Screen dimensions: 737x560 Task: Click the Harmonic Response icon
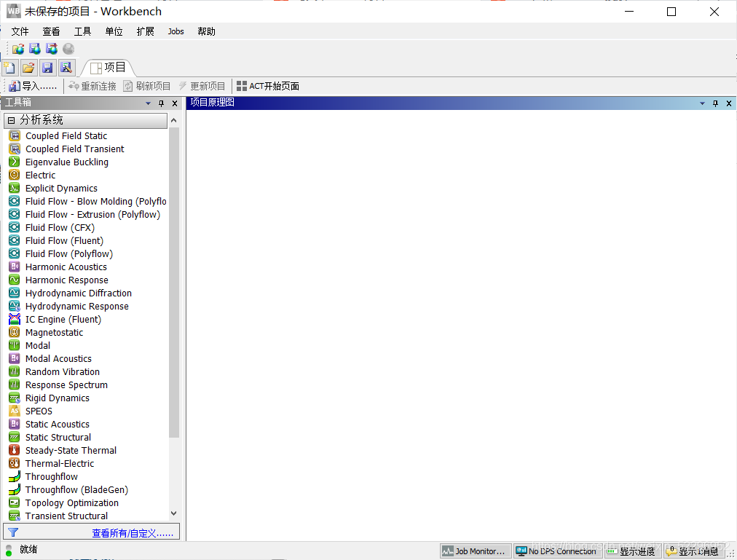click(15, 280)
